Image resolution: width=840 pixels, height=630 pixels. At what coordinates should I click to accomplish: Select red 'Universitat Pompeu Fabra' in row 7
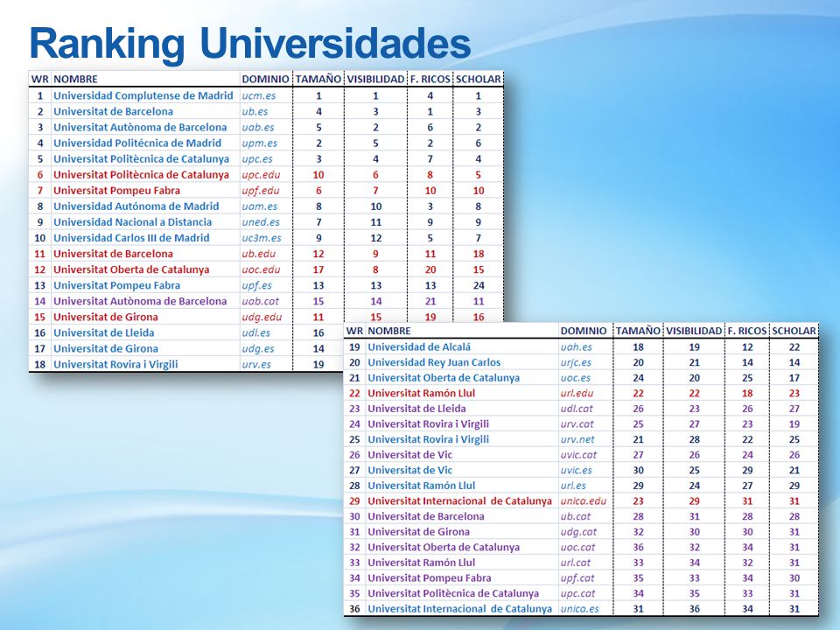pyautogui.click(x=116, y=191)
